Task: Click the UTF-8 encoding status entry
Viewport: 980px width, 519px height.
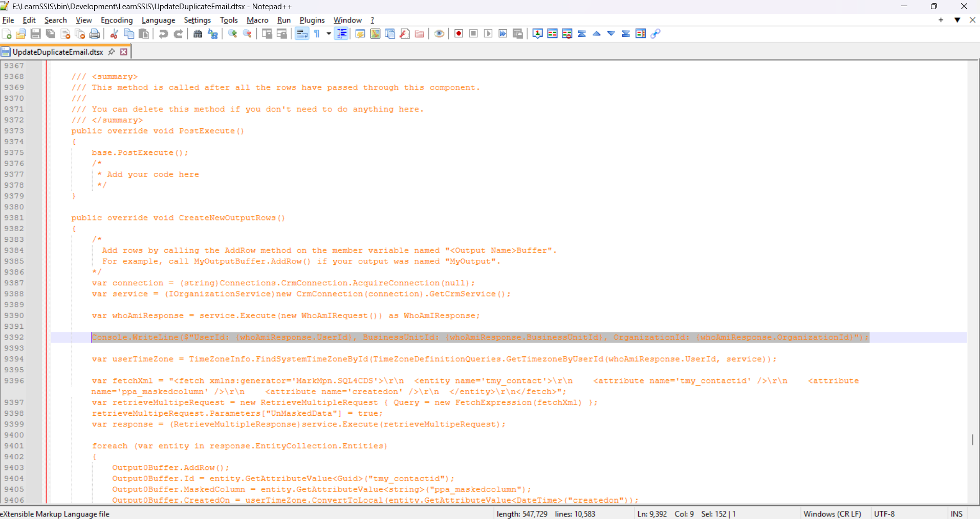Action: point(884,514)
